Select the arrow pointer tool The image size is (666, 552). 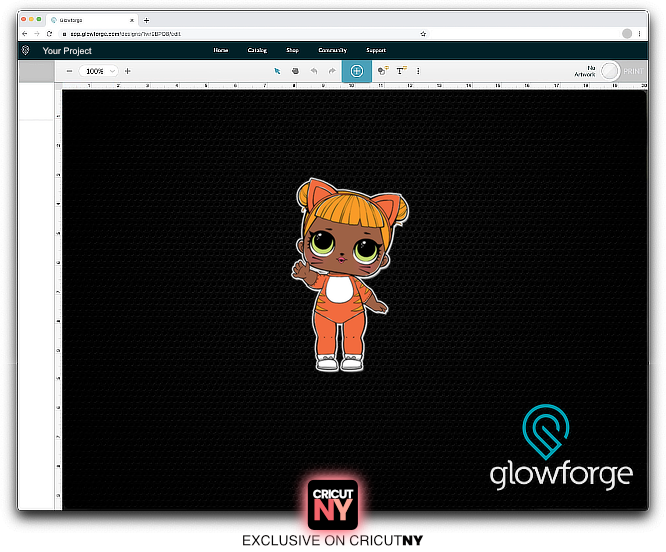pyautogui.click(x=277, y=71)
